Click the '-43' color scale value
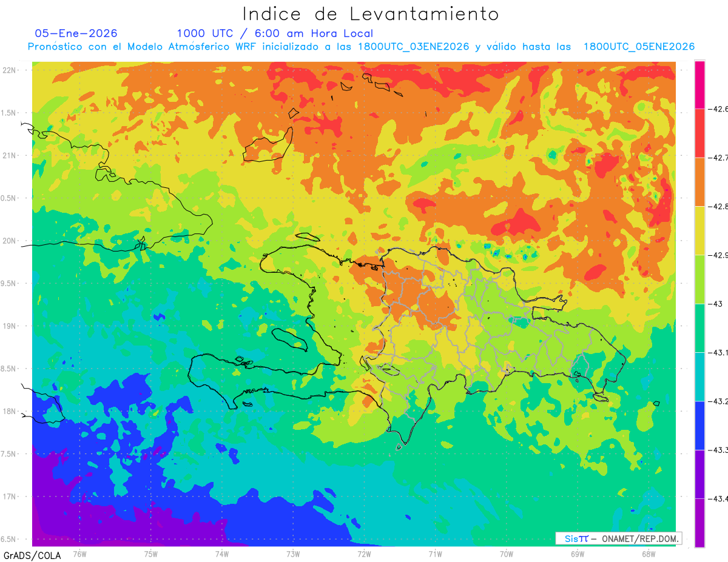Image resolution: width=728 pixels, height=562 pixels. 715,304
